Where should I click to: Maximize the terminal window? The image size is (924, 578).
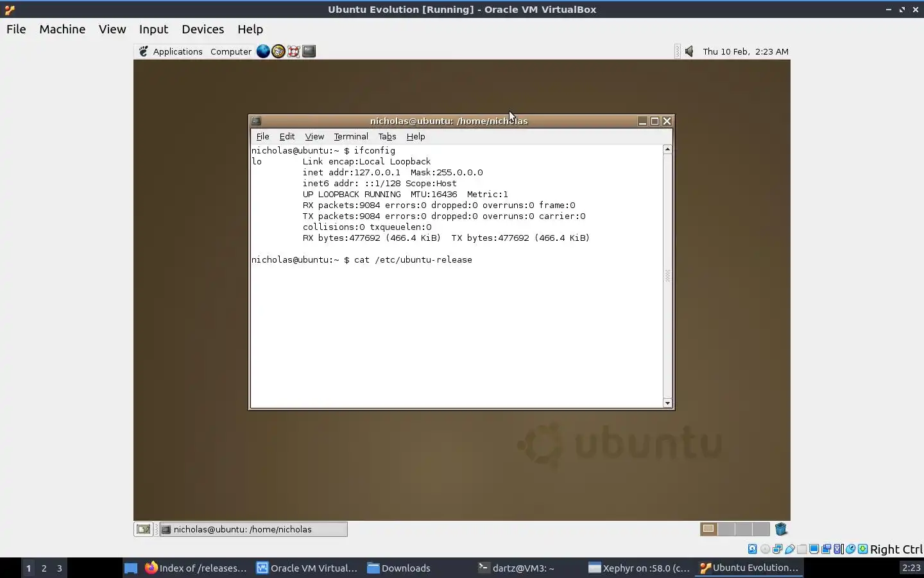click(654, 121)
